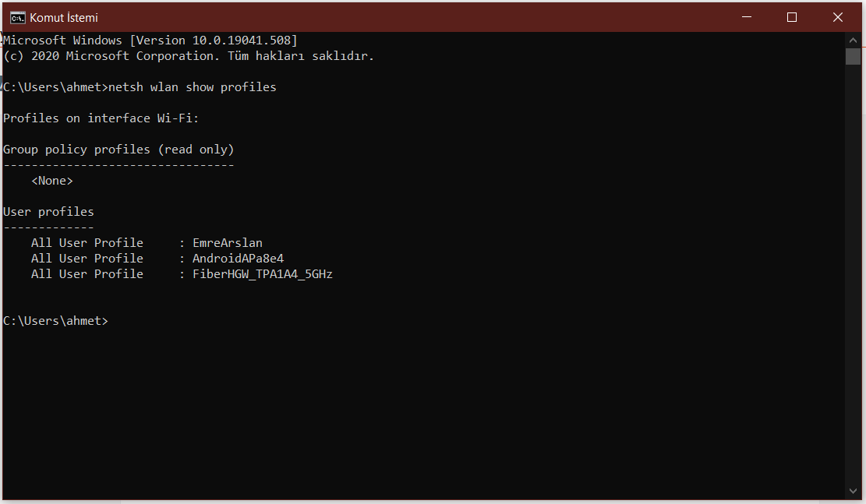Screen dimensions: 866x504
Task: Click the Group policy profiles heading
Action: click(x=118, y=150)
